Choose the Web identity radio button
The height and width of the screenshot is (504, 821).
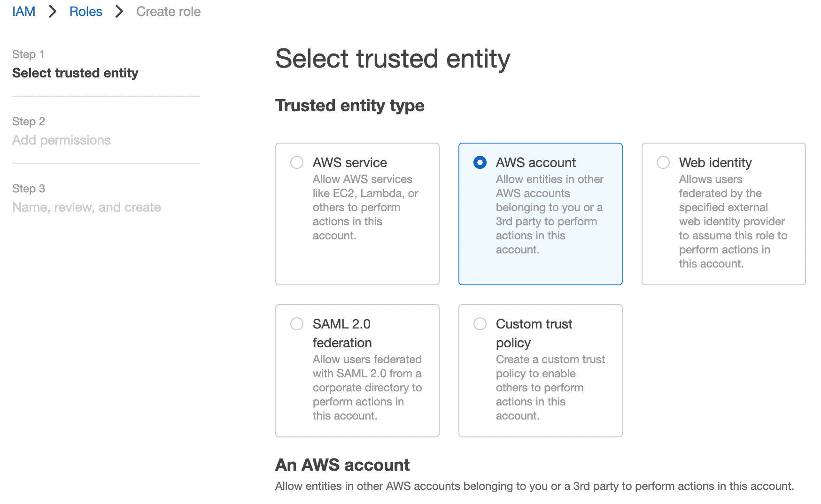tap(663, 162)
